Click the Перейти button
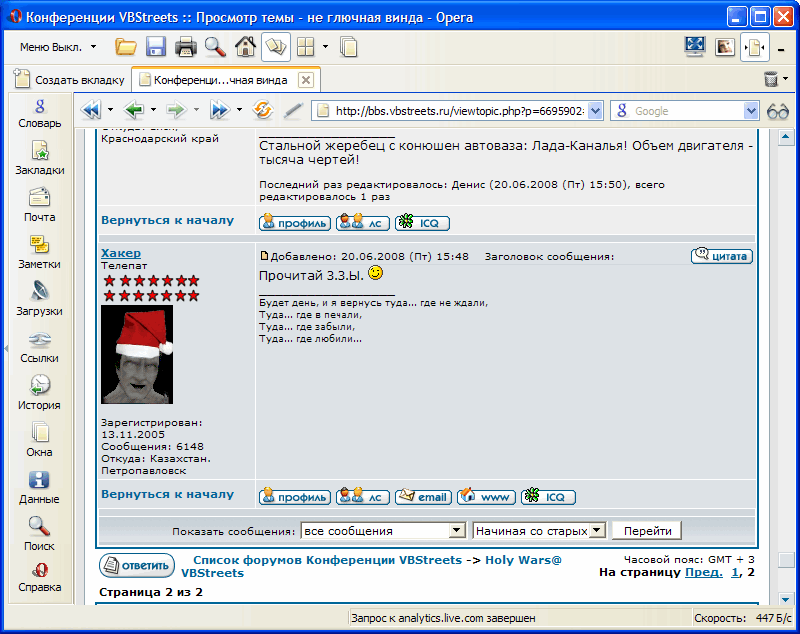The height and width of the screenshot is (634, 800). [x=647, y=531]
